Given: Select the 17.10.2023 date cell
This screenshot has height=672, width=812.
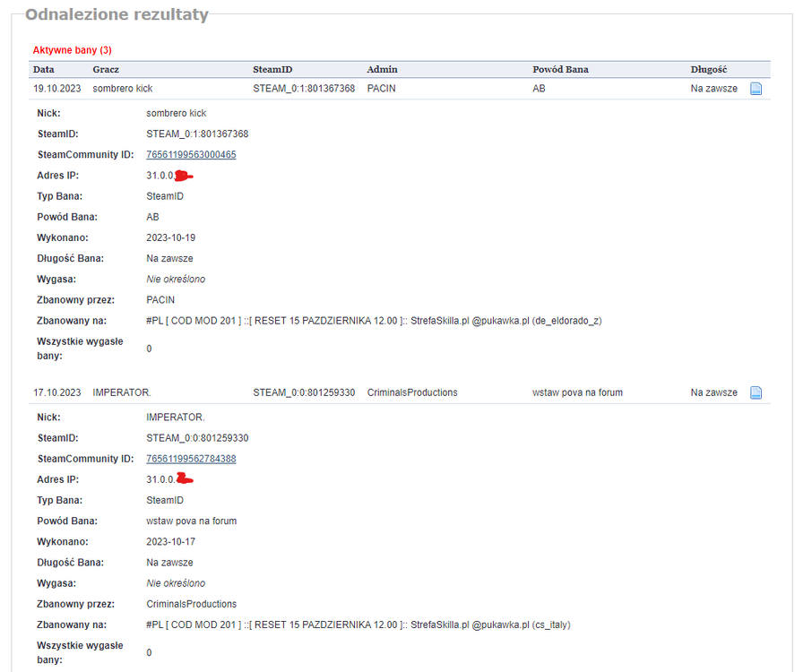Looking at the screenshot, I should pos(57,392).
